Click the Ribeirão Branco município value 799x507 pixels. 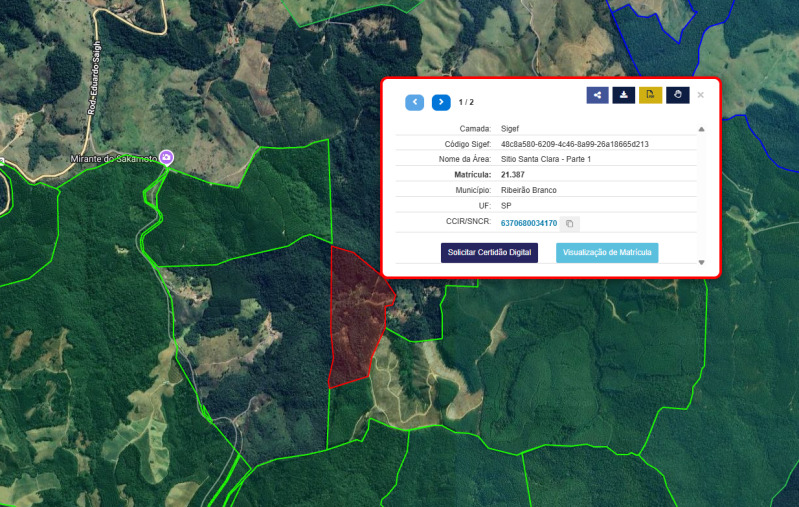[x=528, y=190]
